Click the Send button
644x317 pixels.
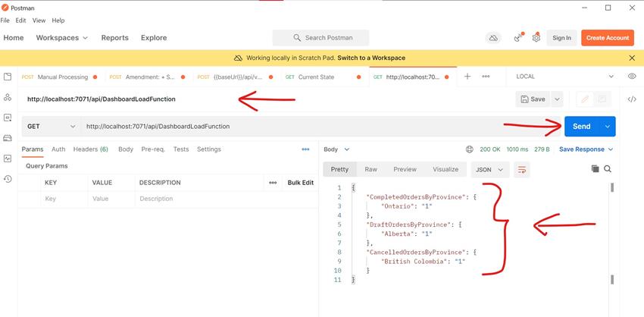pyautogui.click(x=582, y=127)
